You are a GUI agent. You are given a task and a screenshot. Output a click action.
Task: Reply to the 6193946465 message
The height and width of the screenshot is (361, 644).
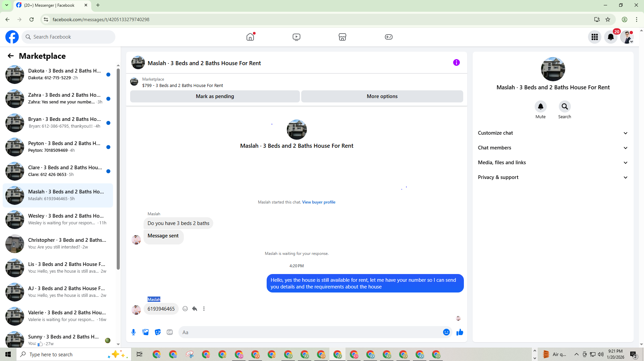click(195, 309)
